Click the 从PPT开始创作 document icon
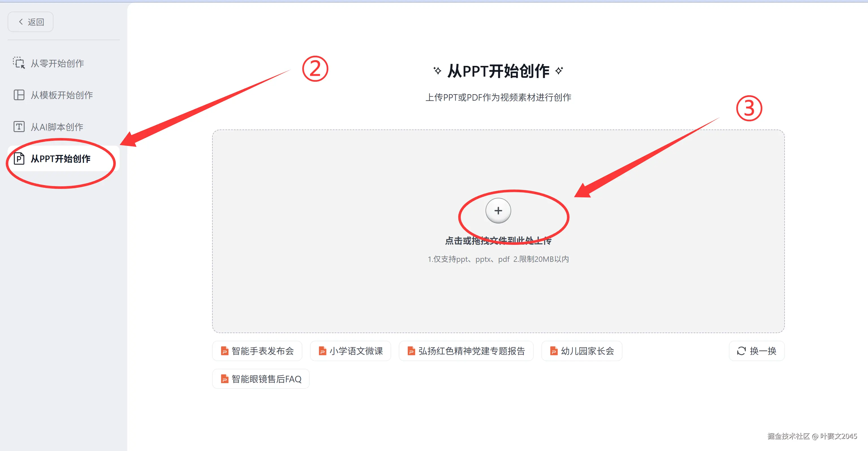Image resolution: width=868 pixels, height=451 pixels. click(19, 158)
